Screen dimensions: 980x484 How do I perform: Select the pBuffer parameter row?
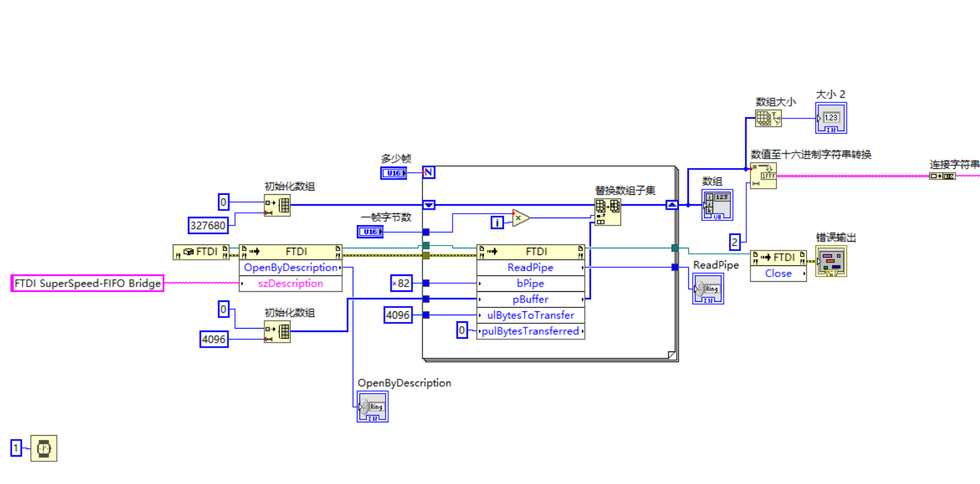pos(530,299)
